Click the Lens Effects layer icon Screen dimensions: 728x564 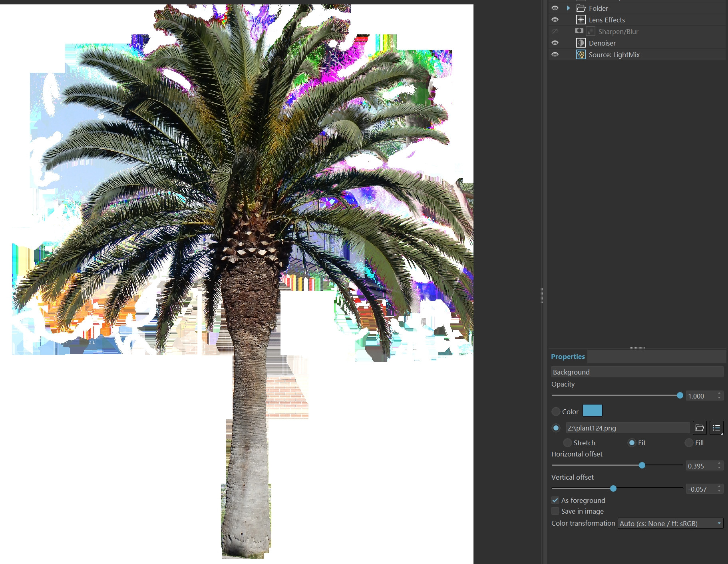581,20
